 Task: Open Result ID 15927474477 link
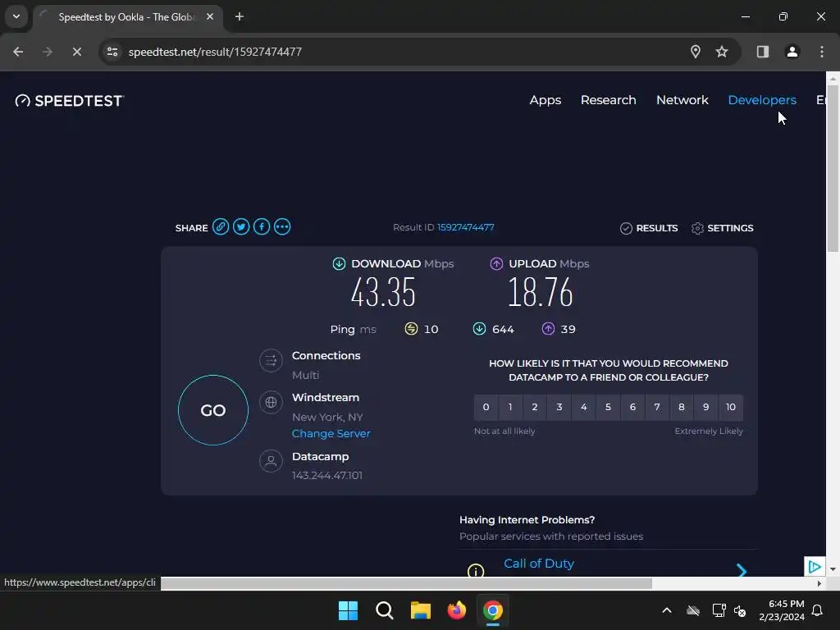pyautogui.click(x=466, y=227)
